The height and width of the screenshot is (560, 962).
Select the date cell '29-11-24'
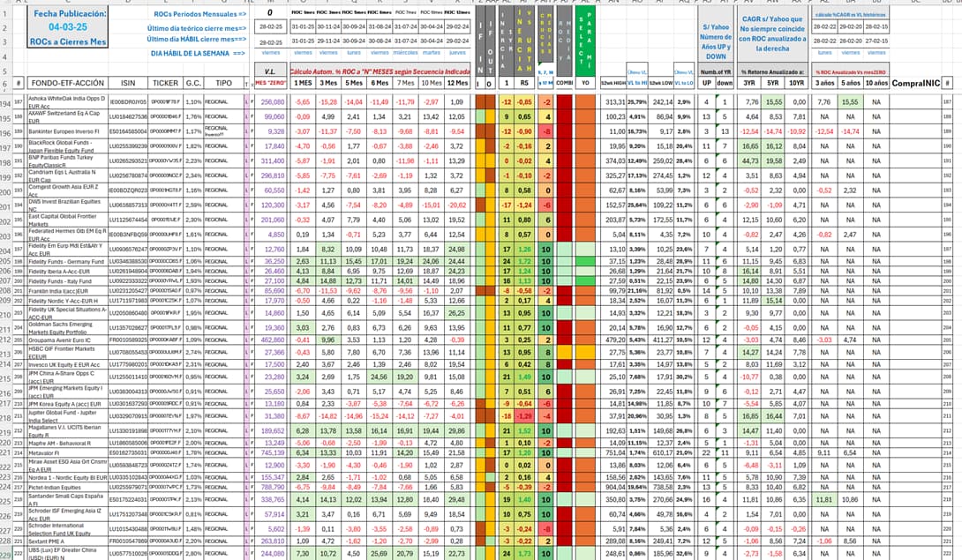coord(328,41)
